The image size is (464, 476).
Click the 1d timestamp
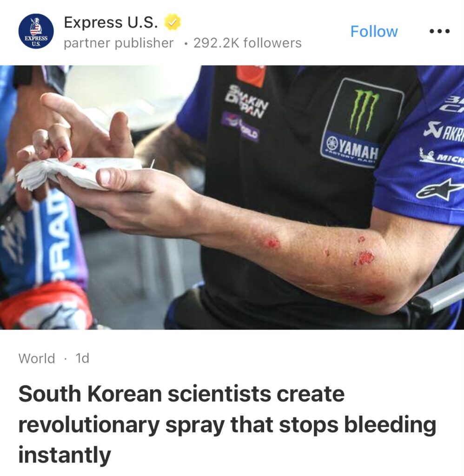(82, 358)
